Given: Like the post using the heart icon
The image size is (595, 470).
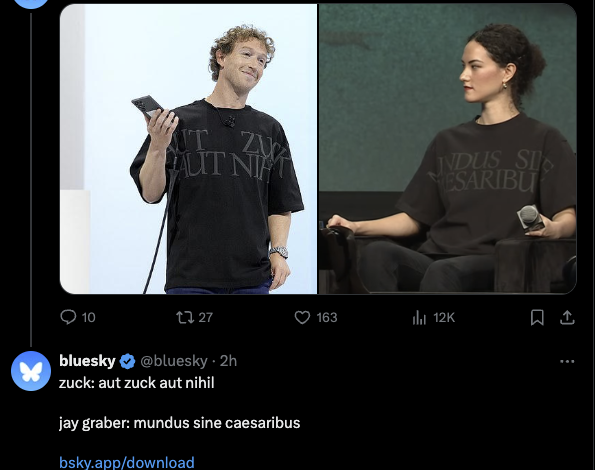Looking at the screenshot, I should coord(302,317).
